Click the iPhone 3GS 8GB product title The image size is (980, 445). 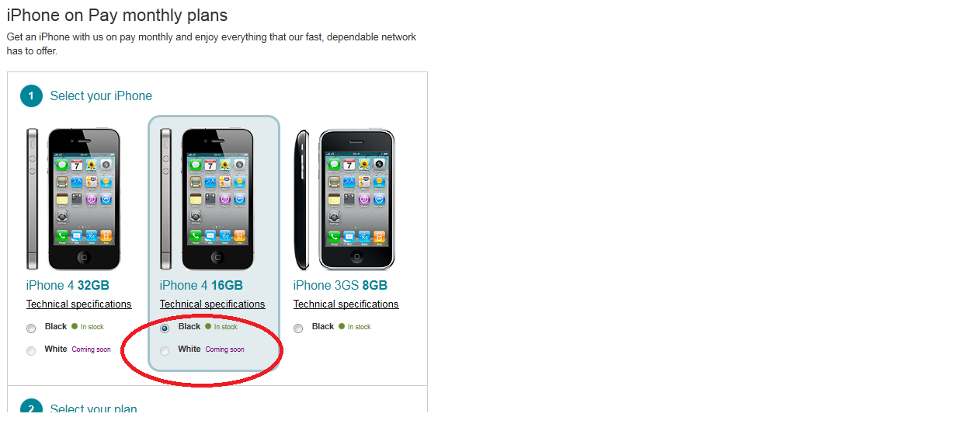click(x=340, y=285)
